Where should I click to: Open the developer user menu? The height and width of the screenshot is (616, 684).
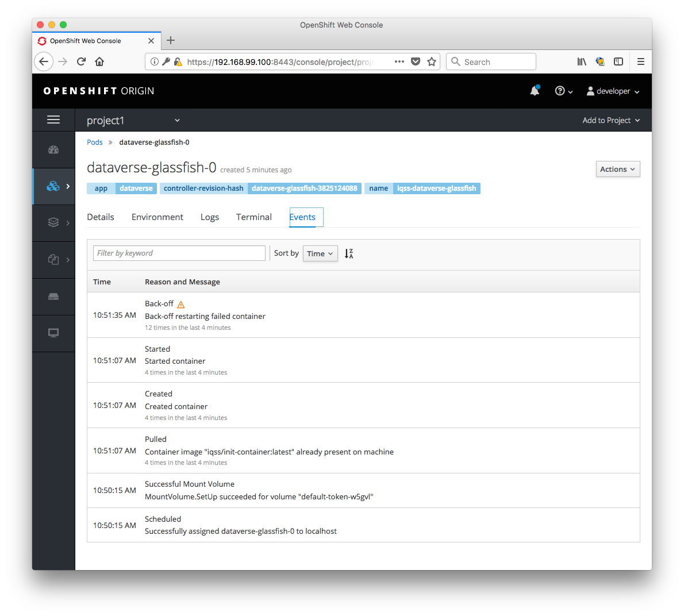[x=613, y=91]
